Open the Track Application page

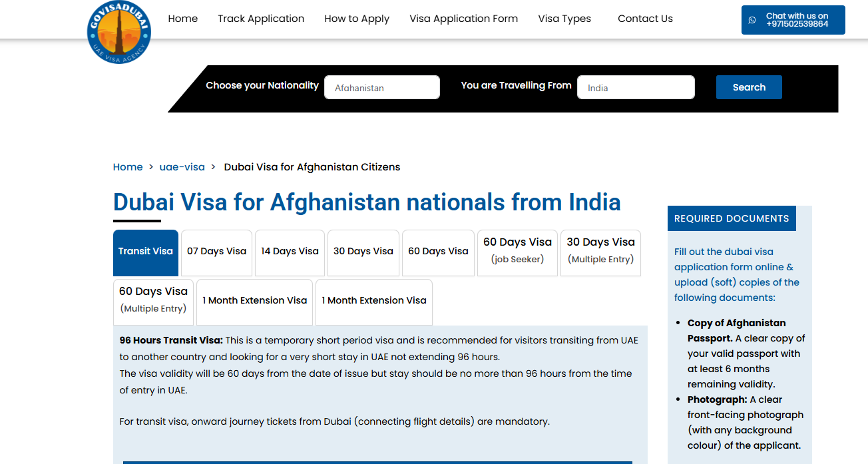(x=261, y=19)
